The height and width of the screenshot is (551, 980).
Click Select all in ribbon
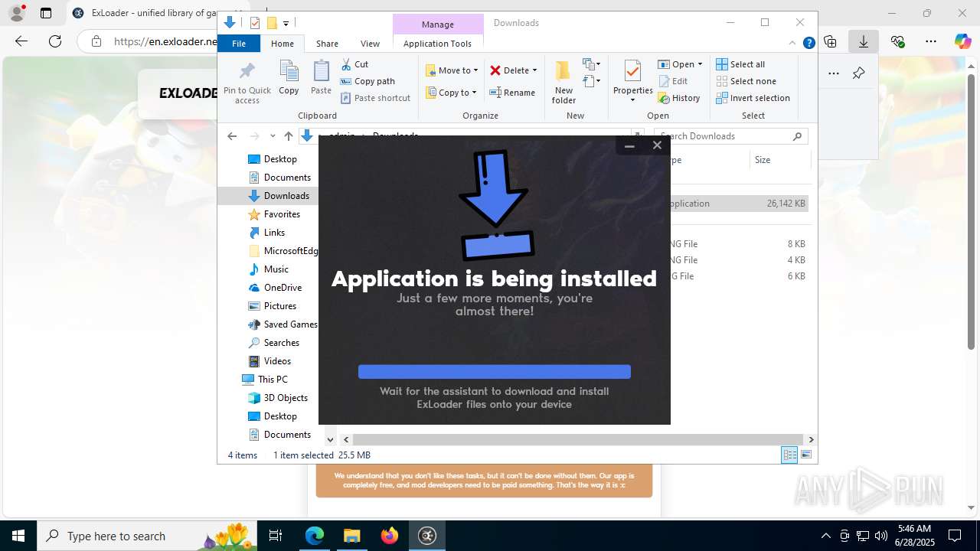tap(740, 64)
